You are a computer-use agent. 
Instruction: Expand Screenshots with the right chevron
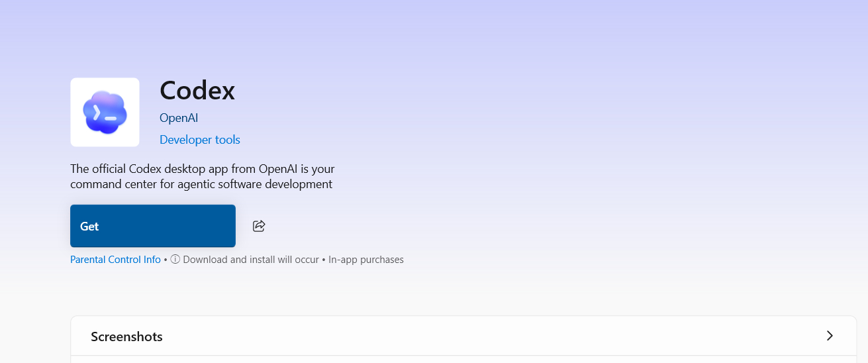(830, 336)
